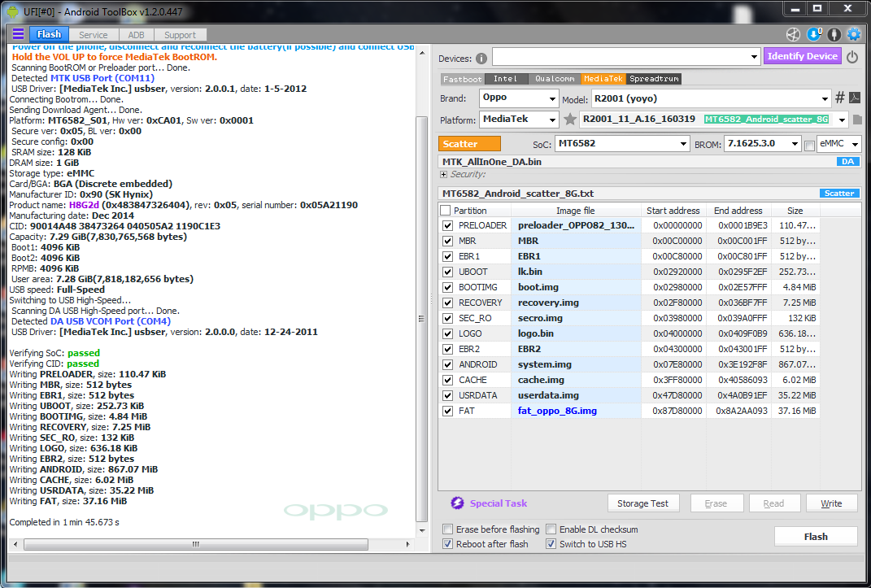Uncheck the USRDATA partition checkbox
Image resolution: width=871 pixels, height=588 pixels.
(448, 395)
